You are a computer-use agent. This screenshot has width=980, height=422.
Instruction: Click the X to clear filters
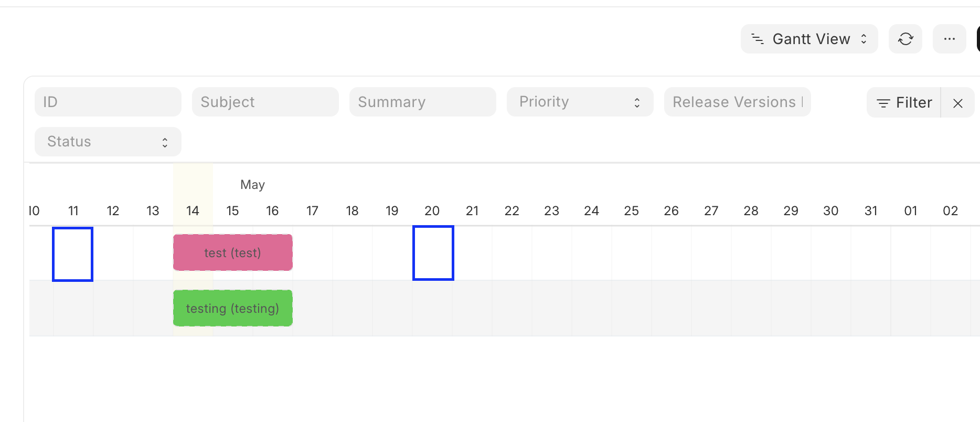[x=958, y=103]
